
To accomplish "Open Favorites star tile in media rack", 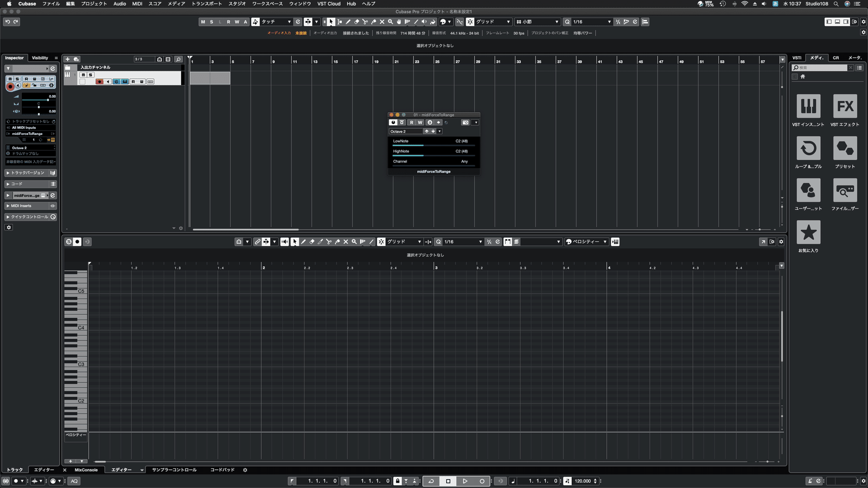I will [808, 232].
